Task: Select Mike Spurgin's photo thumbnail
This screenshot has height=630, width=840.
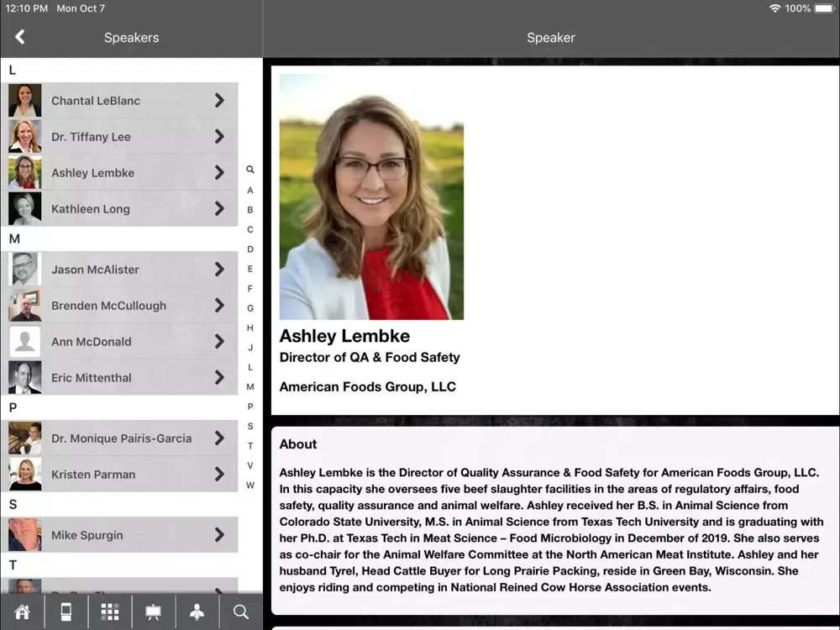Action: tap(24, 534)
